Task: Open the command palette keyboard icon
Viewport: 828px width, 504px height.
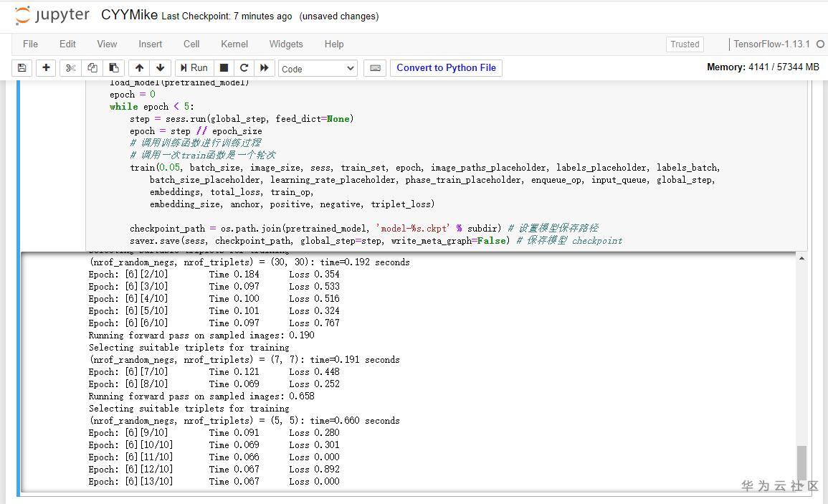Action: [374, 68]
